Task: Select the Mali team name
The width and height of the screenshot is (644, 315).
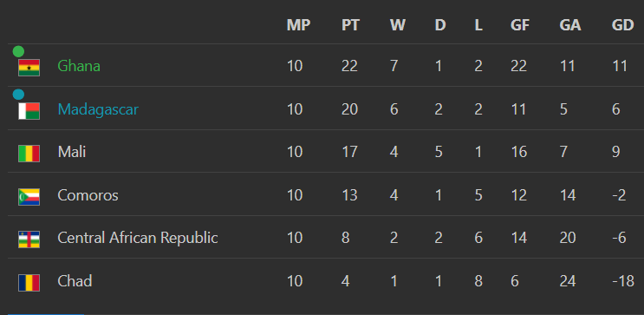Action: click(x=72, y=152)
